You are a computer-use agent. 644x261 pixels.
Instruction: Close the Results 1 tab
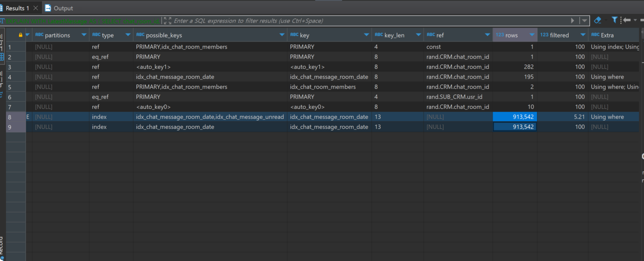point(35,8)
